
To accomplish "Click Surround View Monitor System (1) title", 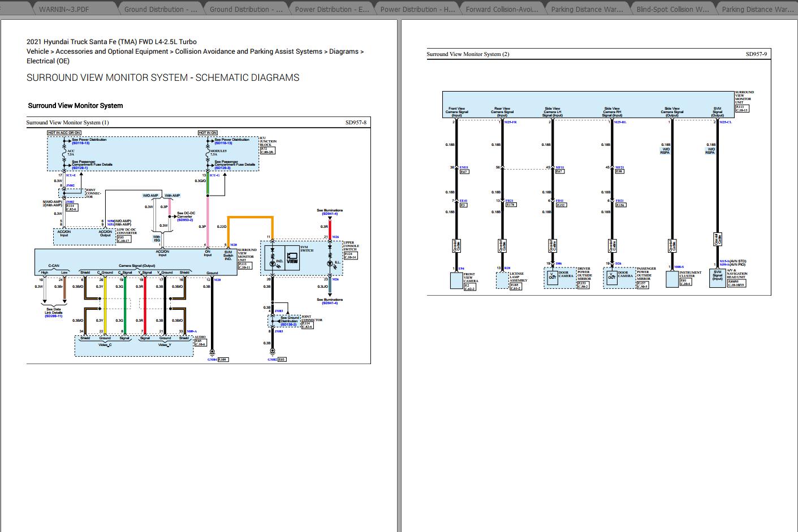I will coord(68,122).
